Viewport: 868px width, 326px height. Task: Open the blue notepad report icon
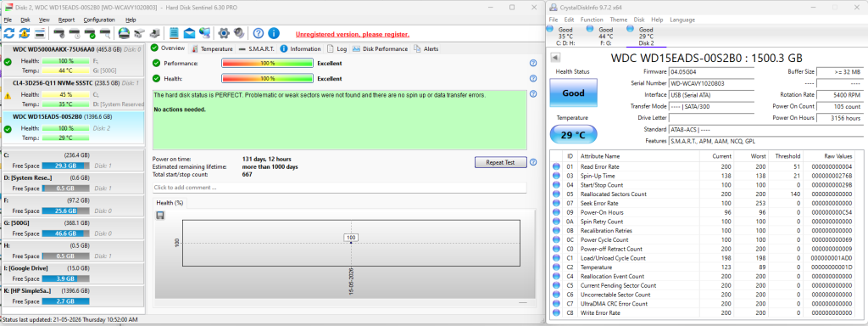click(174, 33)
